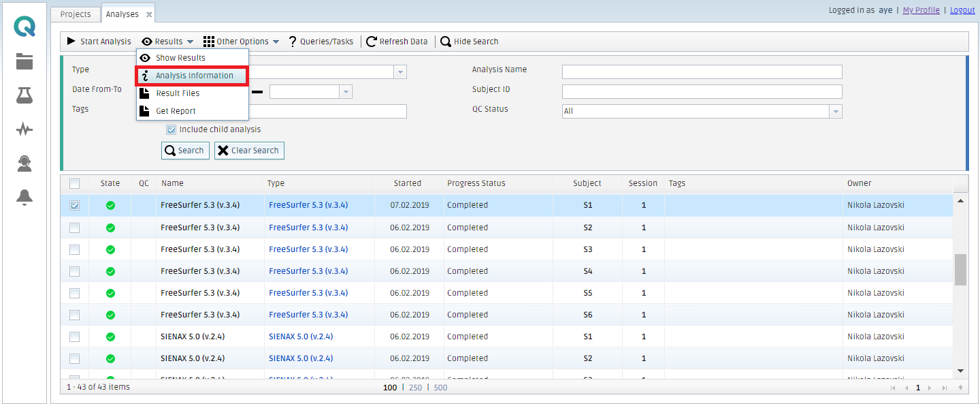
Task: Open the Queries/Tasks toolbar item
Action: (321, 42)
